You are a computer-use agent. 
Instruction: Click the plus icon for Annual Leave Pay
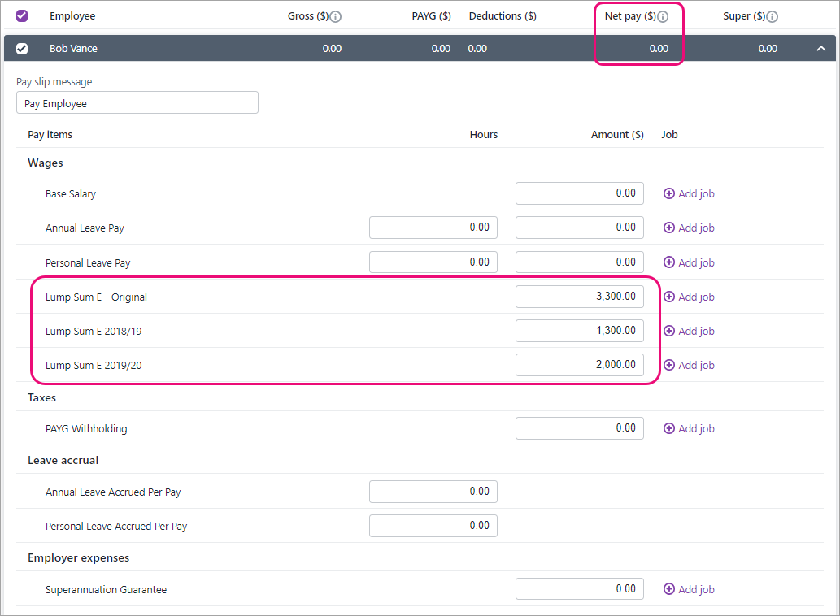(669, 228)
